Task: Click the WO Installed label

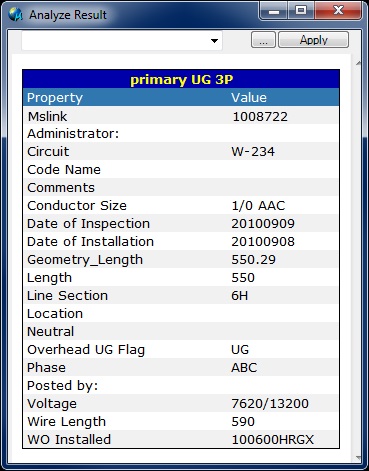Action: [x=69, y=440]
